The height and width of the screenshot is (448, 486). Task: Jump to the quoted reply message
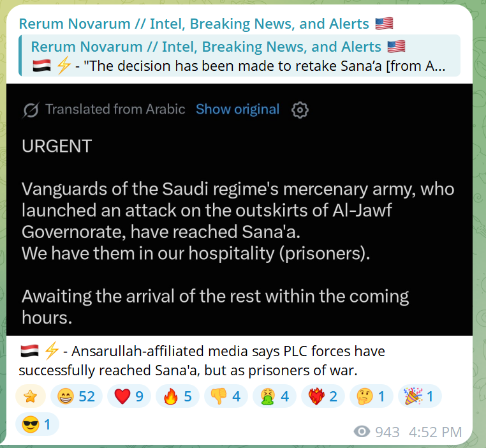point(240,56)
